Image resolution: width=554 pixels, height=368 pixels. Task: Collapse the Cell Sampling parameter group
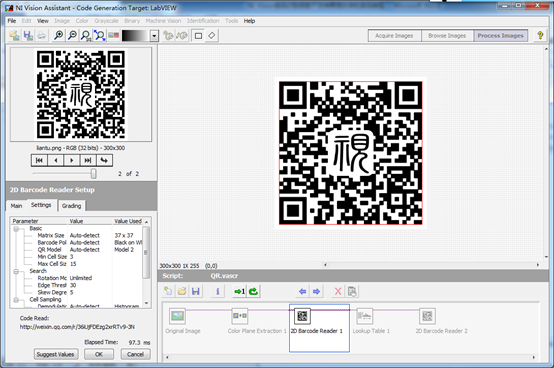(x=16, y=299)
